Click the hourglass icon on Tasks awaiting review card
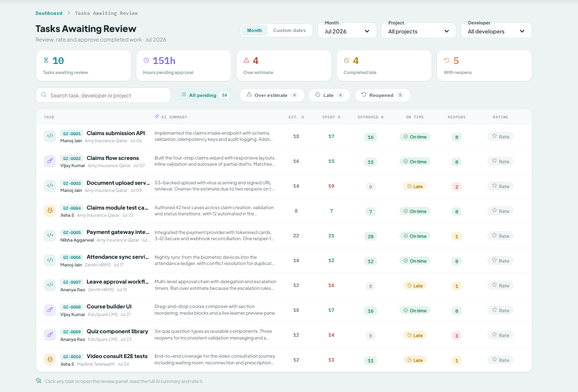The height and width of the screenshot is (392, 578). (x=46, y=61)
